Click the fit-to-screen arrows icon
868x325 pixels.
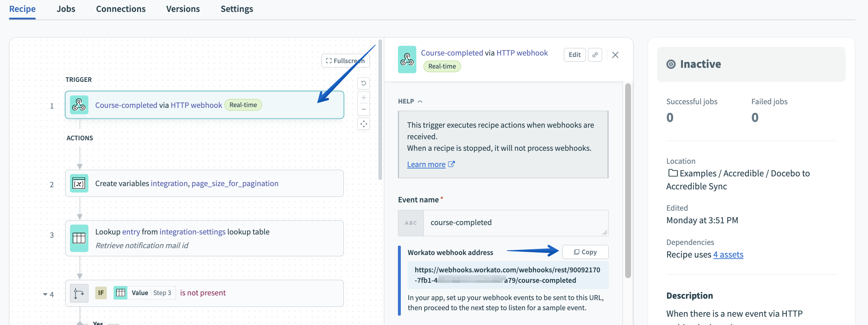(364, 124)
